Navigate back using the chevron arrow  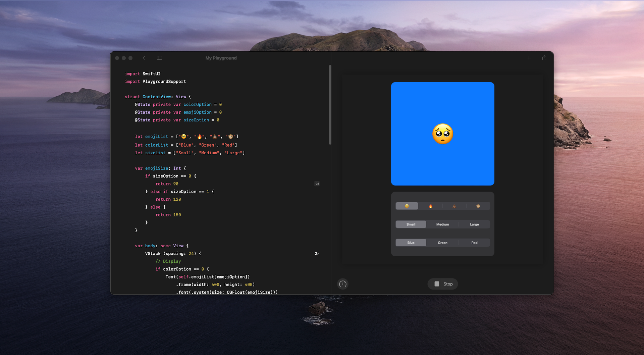pyautogui.click(x=144, y=58)
